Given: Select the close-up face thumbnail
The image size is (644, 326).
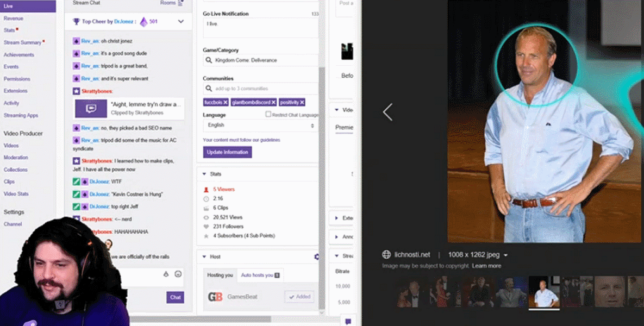Looking at the screenshot, I should pyautogui.click(x=610, y=292).
